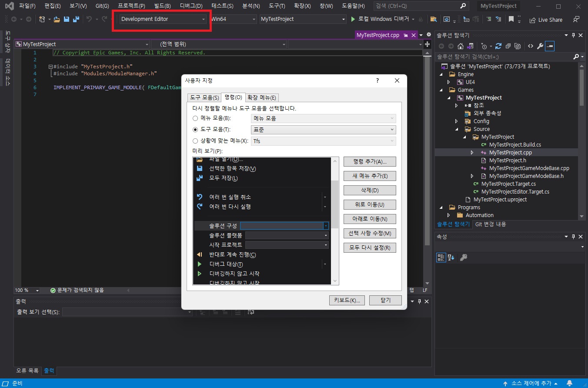
Task: Click Solution Explorer collapse all icon
Action: 508,46
